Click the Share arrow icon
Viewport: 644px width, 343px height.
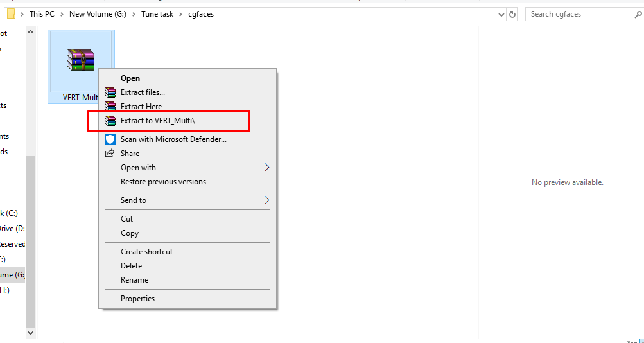[110, 154]
